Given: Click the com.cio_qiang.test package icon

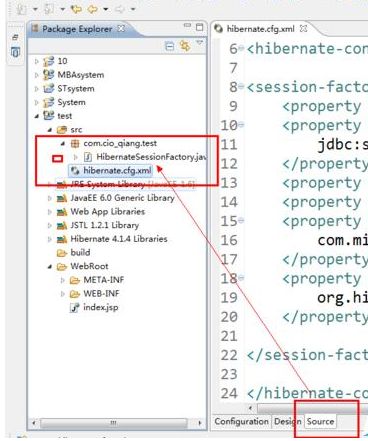Looking at the screenshot, I should [x=75, y=143].
